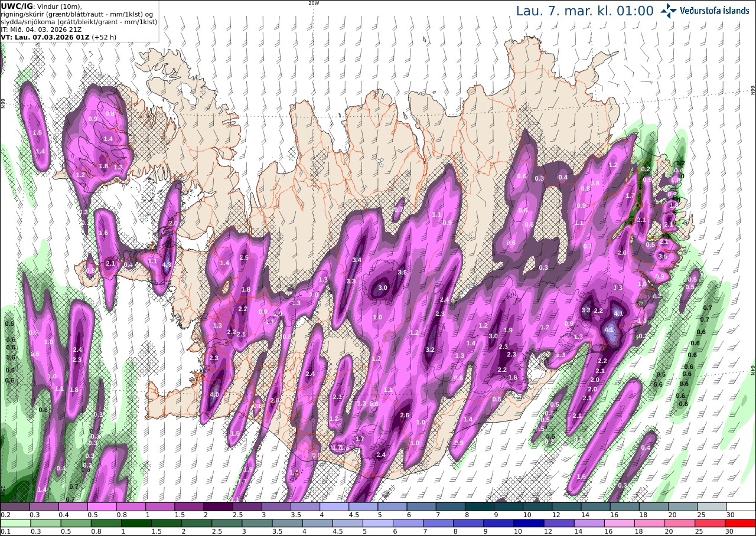Click the 'slydda/snjókoma' description line

[79, 21]
